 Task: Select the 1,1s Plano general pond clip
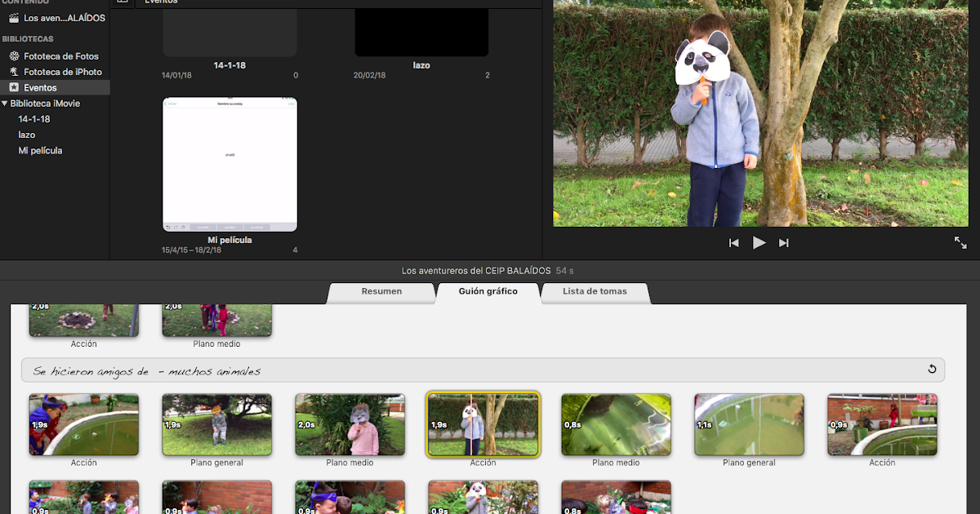tap(750, 424)
